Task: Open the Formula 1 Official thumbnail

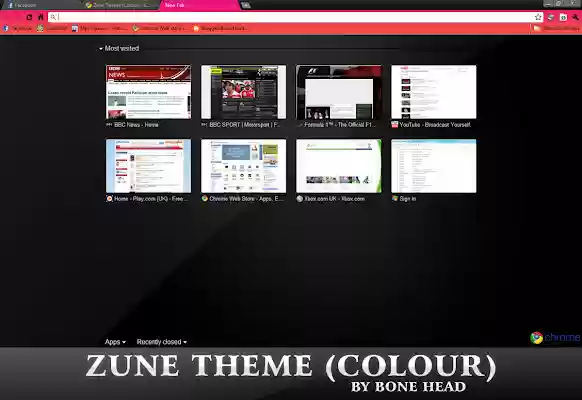Action: pos(339,92)
